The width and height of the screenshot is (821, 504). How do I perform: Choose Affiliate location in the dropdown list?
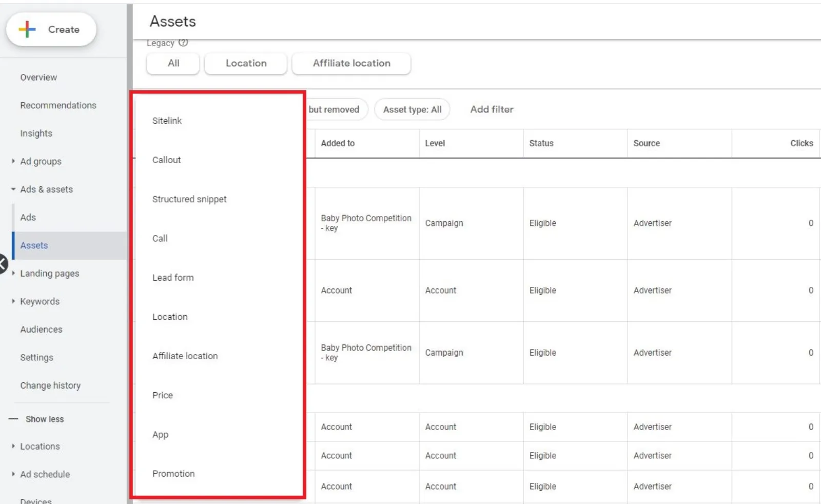[x=185, y=356]
